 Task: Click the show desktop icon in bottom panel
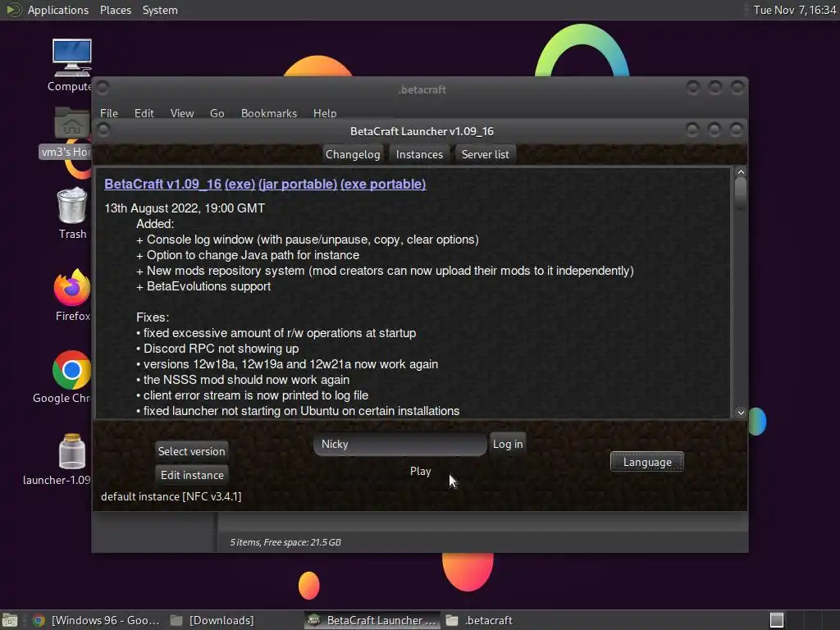pyautogui.click(x=10, y=620)
